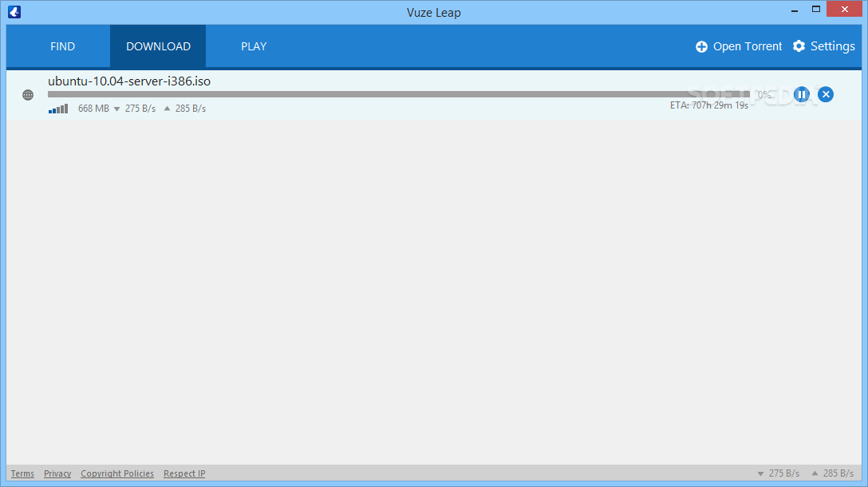Open the Copyright Policies link

point(117,473)
